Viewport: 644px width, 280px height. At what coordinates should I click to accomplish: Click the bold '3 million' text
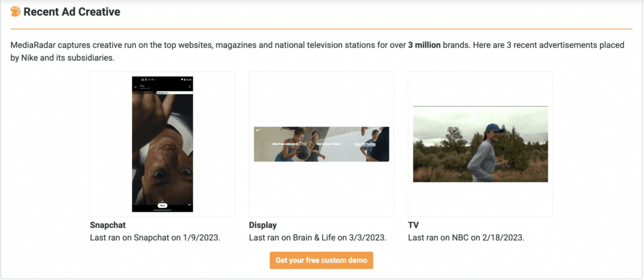tap(425, 45)
